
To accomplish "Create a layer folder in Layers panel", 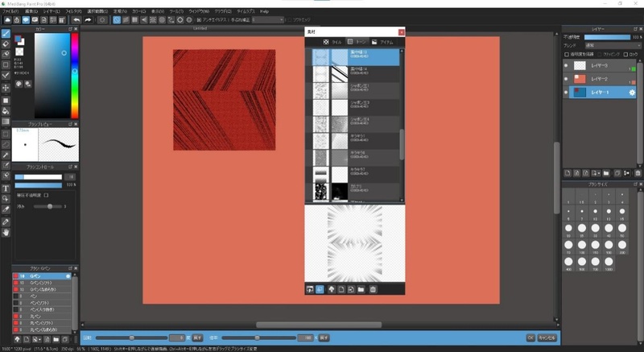I will click(606, 173).
